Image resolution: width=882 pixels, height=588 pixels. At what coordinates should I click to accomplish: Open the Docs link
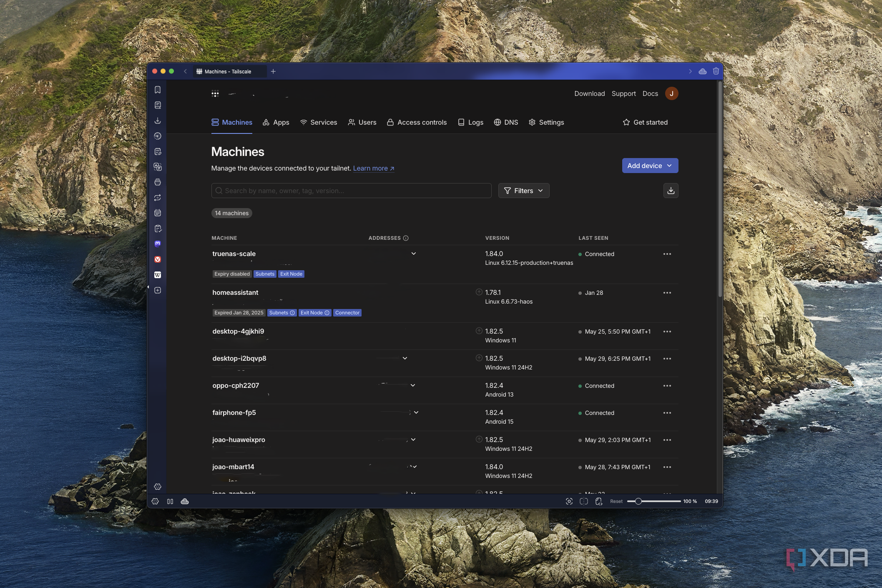coord(650,93)
